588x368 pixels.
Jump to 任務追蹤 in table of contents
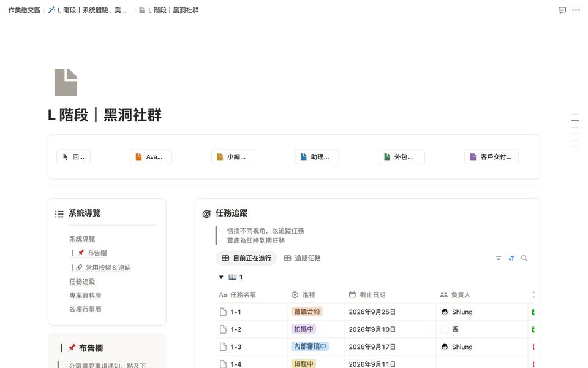(82, 282)
